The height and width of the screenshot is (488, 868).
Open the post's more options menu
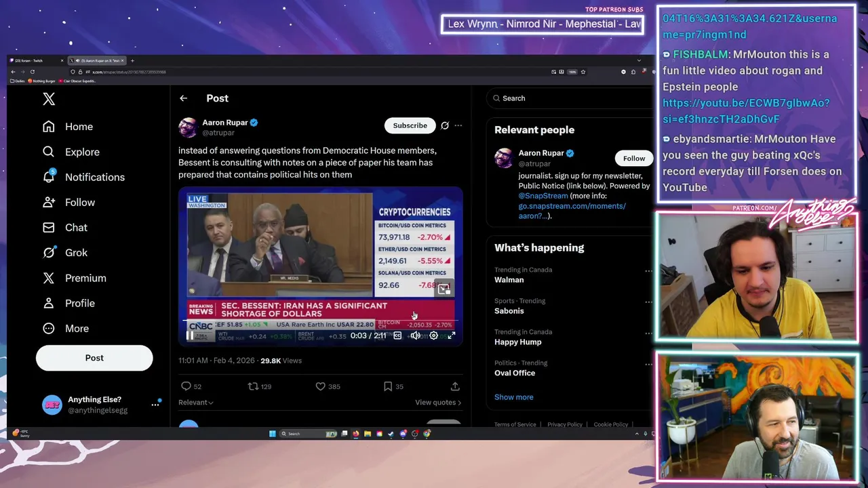[x=458, y=125]
